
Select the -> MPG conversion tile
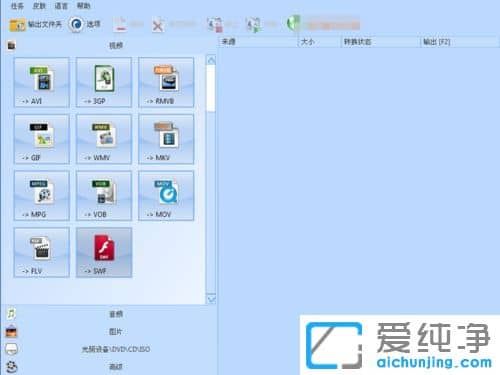42,196
